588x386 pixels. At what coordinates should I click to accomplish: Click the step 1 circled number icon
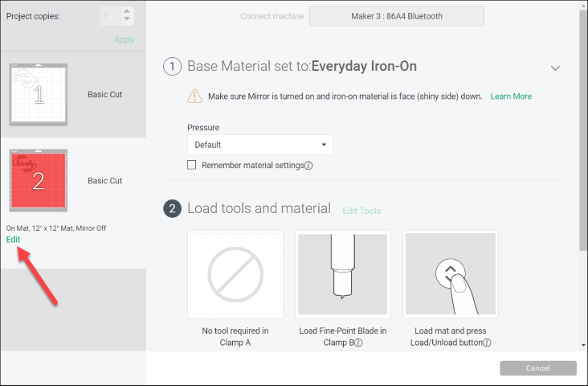[x=173, y=67]
